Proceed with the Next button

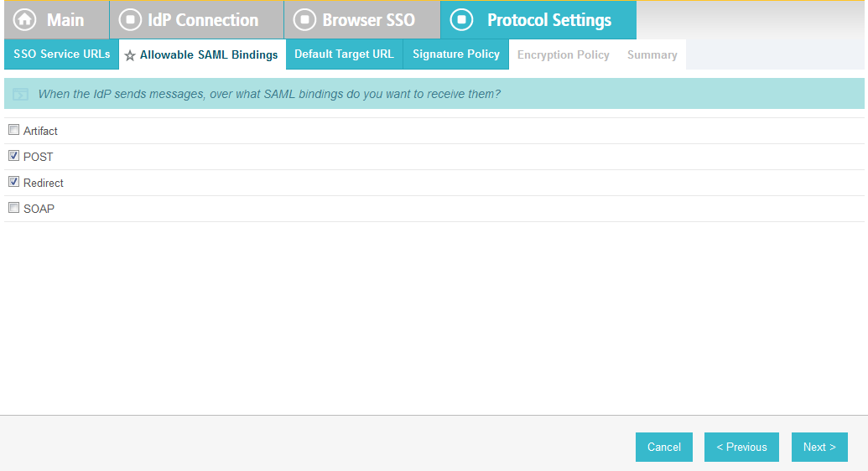click(x=819, y=448)
